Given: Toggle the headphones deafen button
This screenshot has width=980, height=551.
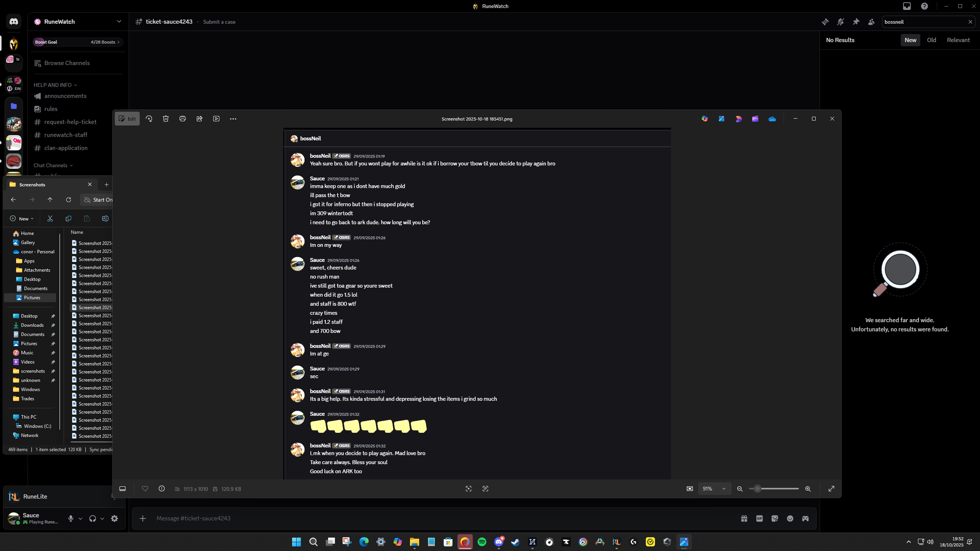Looking at the screenshot, I should [x=93, y=518].
